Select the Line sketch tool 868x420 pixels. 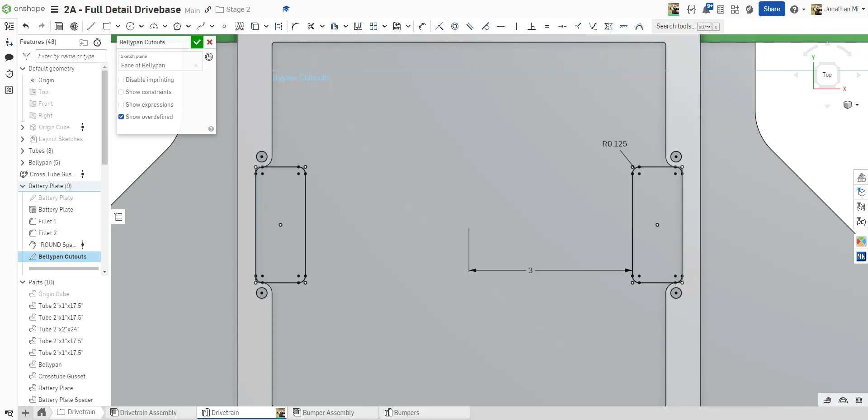tap(91, 26)
